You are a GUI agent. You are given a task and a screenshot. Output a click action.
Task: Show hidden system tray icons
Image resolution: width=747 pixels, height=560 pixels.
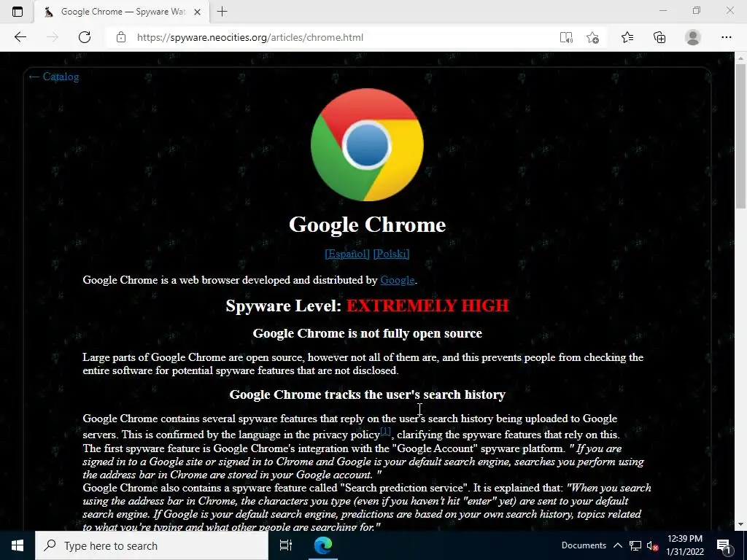(x=617, y=545)
